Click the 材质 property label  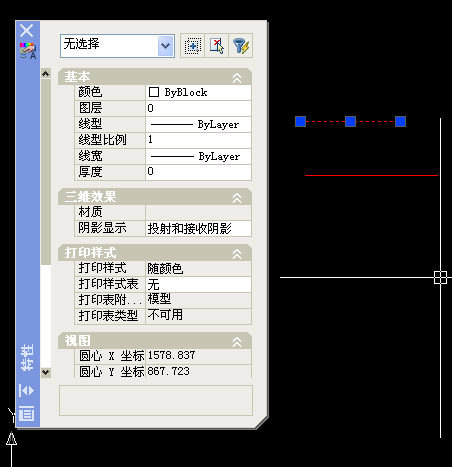(x=90, y=212)
